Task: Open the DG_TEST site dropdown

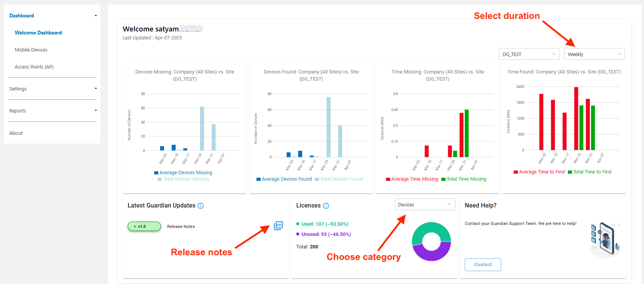Action: point(529,54)
